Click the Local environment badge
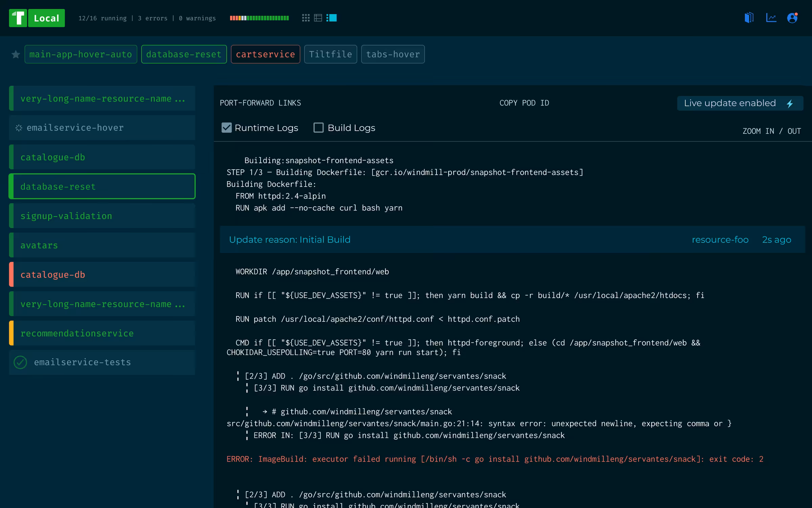The width and height of the screenshot is (812, 508). [x=46, y=18]
